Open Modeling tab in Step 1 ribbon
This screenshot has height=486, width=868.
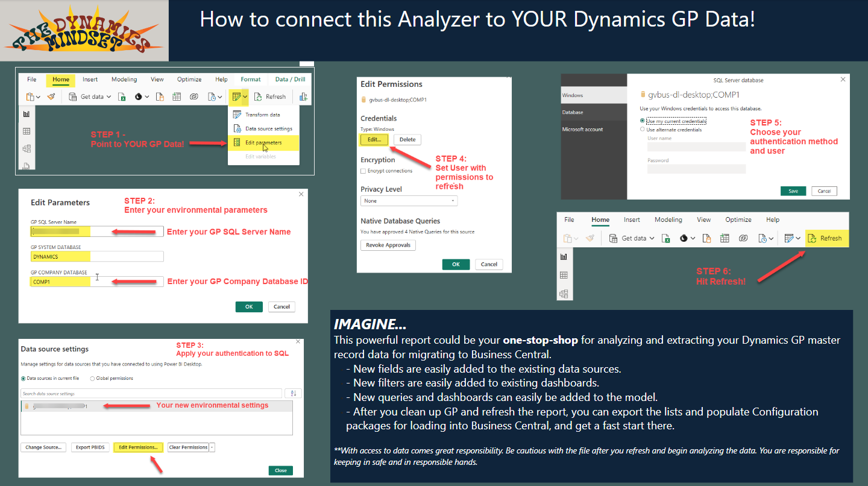[124, 79]
